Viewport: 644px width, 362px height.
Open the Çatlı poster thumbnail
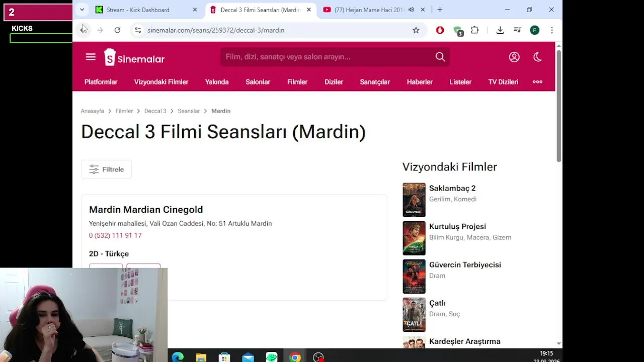click(x=414, y=315)
